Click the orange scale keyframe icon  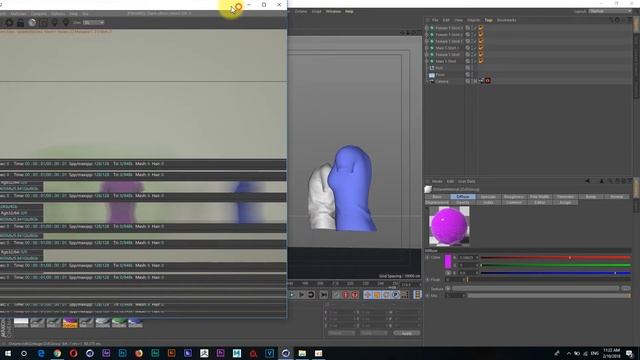coord(377,294)
